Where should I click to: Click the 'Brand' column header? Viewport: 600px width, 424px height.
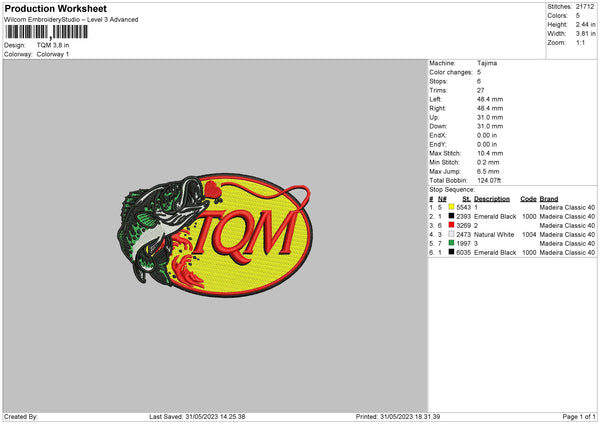549,199
